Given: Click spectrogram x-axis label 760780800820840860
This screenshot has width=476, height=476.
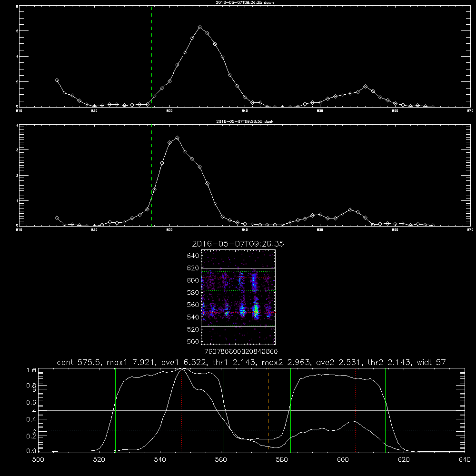Looking at the screenshot, I should [x=241, y=352].
